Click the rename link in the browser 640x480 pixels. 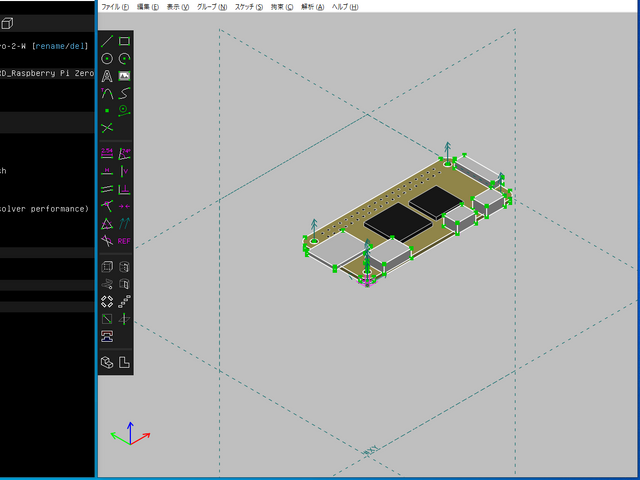tap(49, 46)
